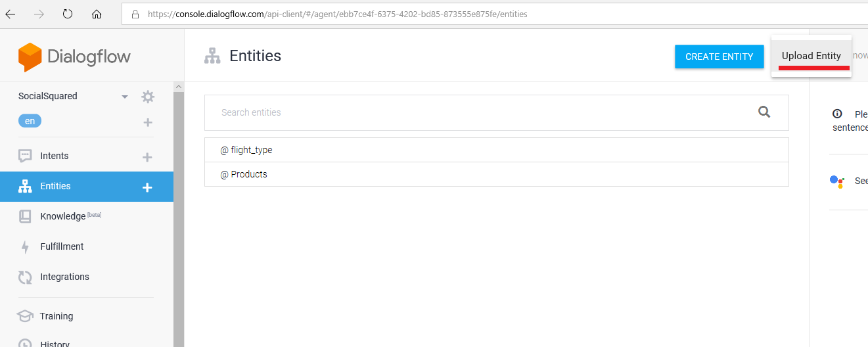868x347 pixels.
Task: Create new intent using plus icon
Action: (147, 157)
